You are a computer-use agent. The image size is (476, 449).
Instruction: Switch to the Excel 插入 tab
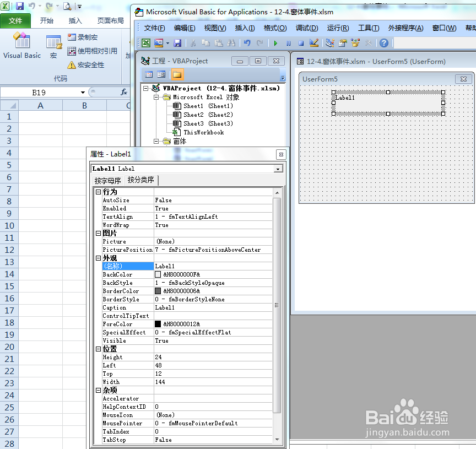pos(75,20)
